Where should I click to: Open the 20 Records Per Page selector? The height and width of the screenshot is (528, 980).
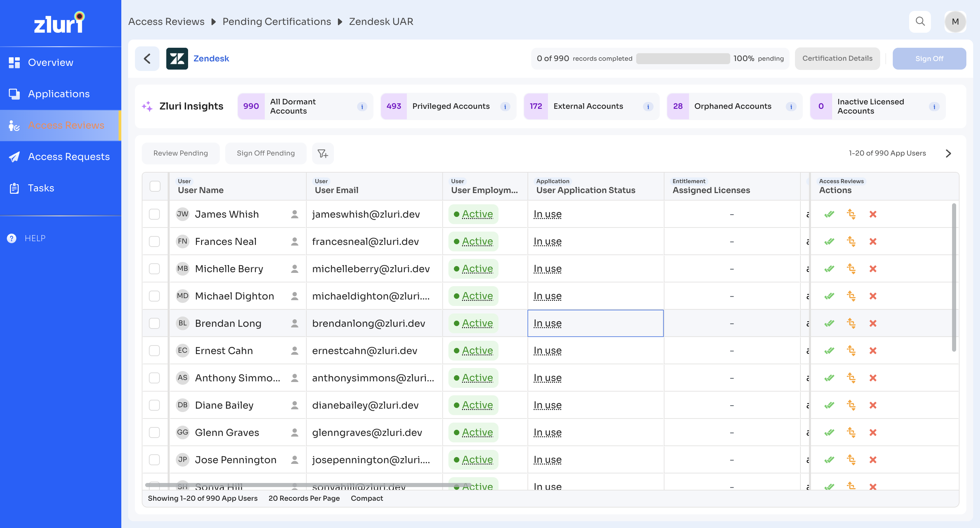[304, 498]
